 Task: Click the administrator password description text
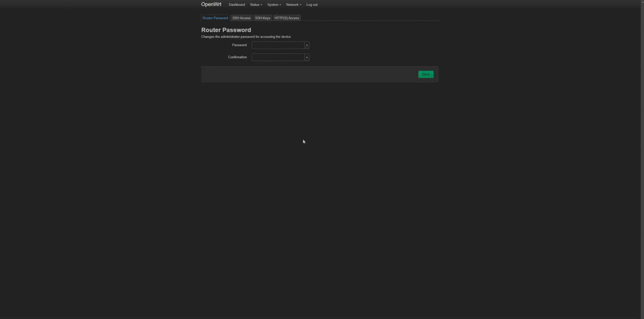click(x=246, y=37)
